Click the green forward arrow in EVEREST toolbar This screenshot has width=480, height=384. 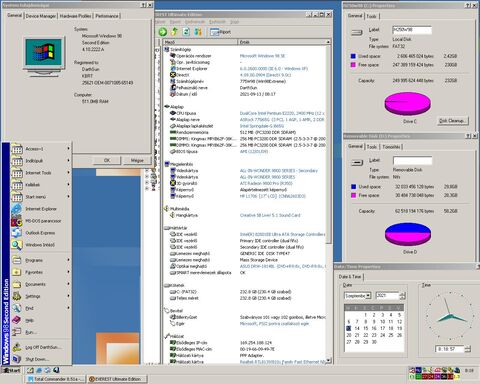(163, 32)
